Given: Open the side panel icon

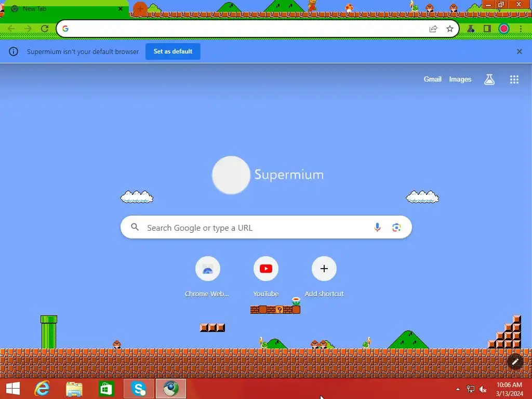Looking at the screenshot, I should coord(487,29).
